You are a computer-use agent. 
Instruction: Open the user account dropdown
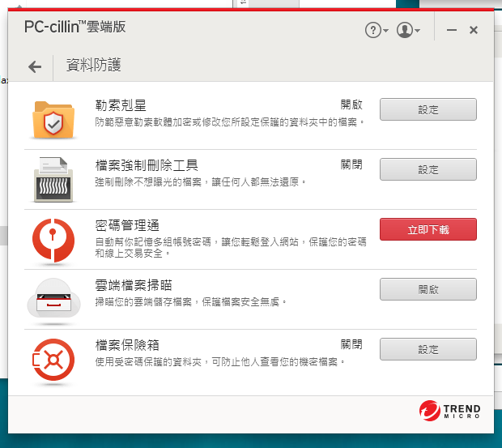[x=408, y=31]
